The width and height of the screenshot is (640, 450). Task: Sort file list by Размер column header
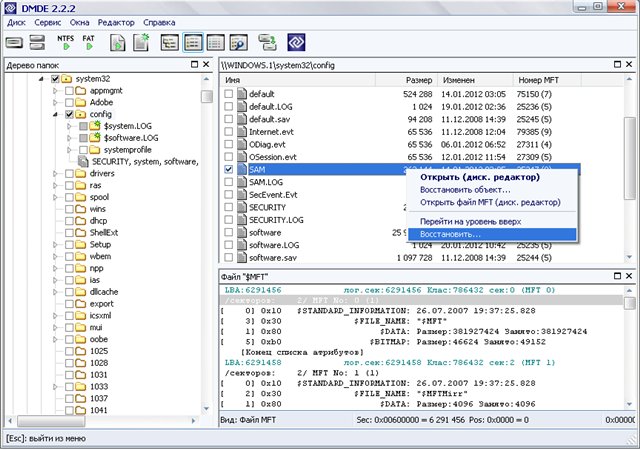pos(406,80)
